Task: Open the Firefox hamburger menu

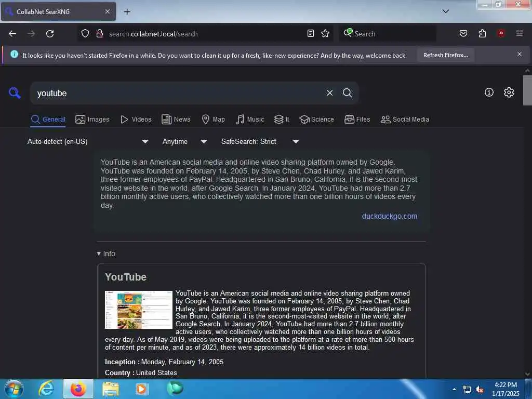Action: 520,33
